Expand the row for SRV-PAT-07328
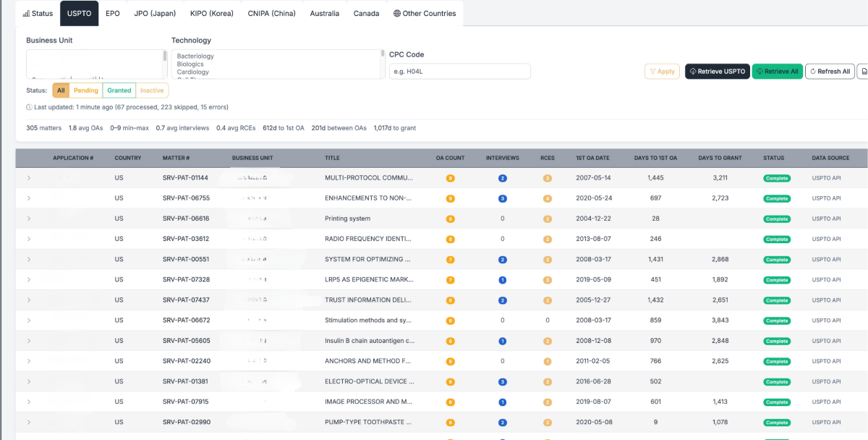The height and width of the screenshot is (440, 868). point(29,280)
